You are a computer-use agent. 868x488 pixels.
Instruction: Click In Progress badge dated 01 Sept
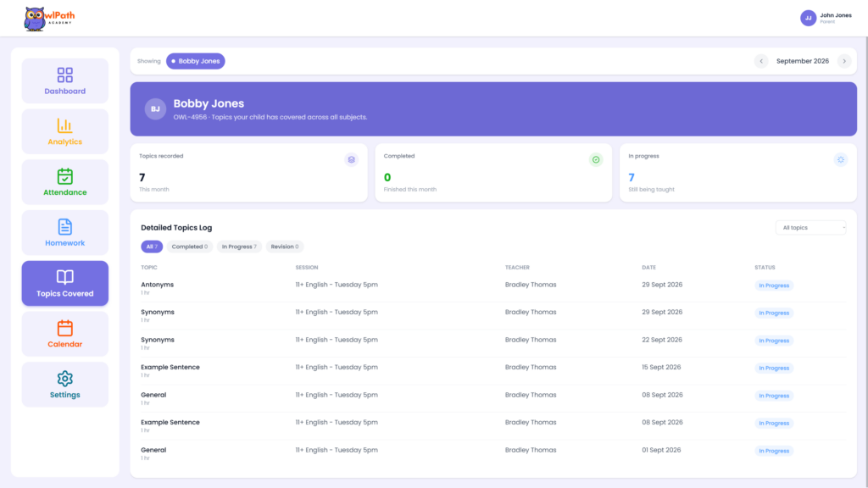tap(774, 451)
